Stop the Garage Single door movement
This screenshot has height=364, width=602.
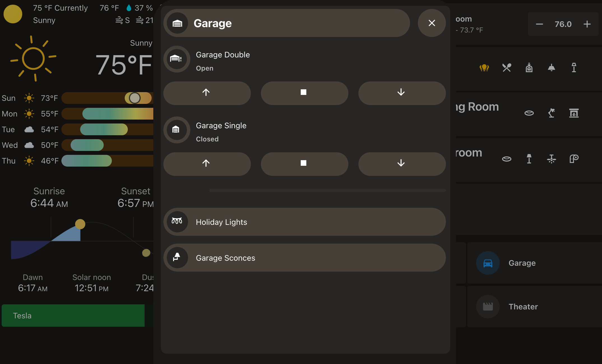(x=304, y=164)
